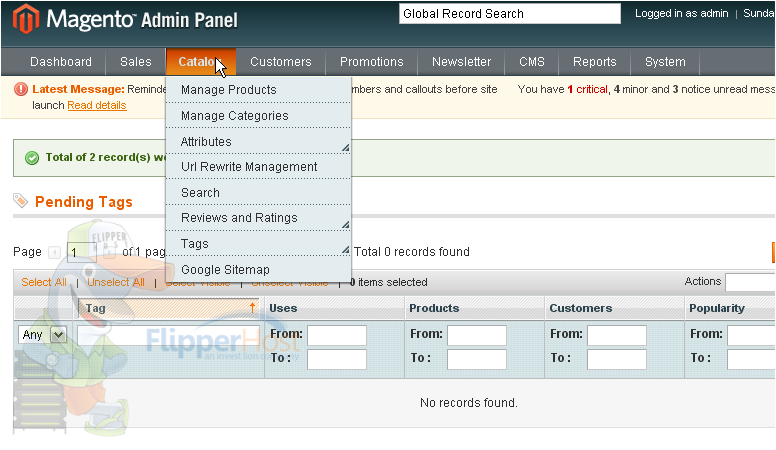Click the Uses From field
The image size is (776, 450).
(x=337, y=335)
